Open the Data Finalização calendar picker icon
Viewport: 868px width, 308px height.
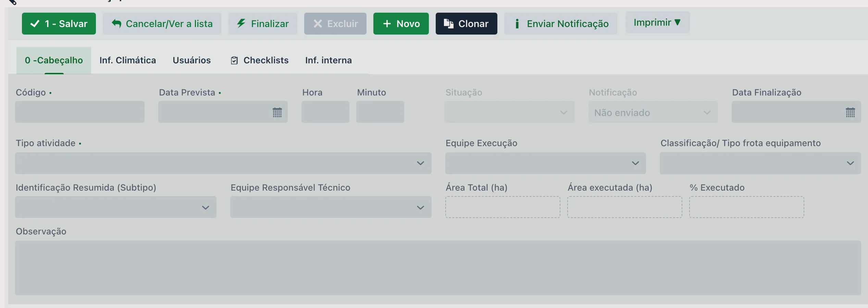tap(850, 112)
